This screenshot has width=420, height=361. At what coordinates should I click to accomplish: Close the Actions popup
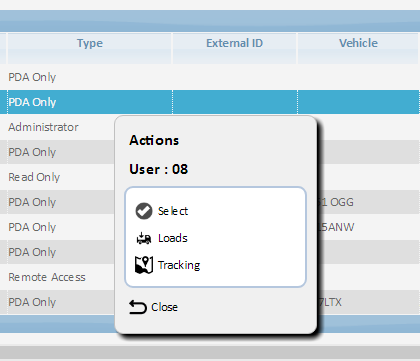coord(164,307)
